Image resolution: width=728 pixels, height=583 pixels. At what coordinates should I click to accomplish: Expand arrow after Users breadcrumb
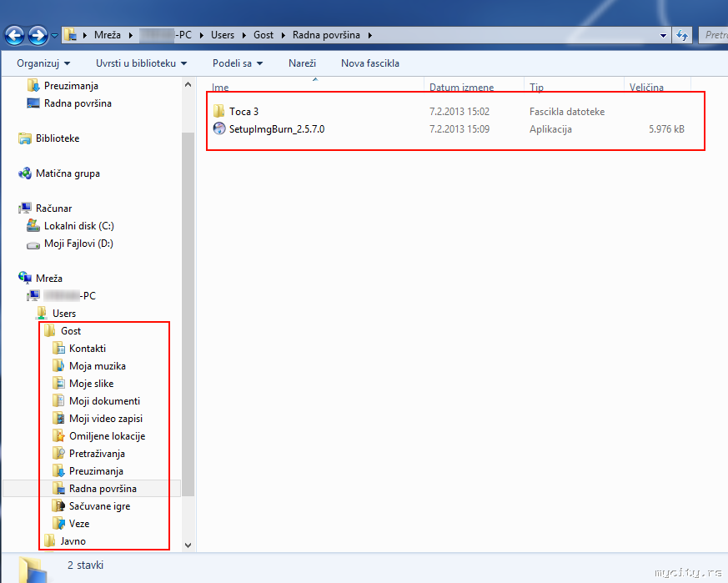tap(244, 35)
